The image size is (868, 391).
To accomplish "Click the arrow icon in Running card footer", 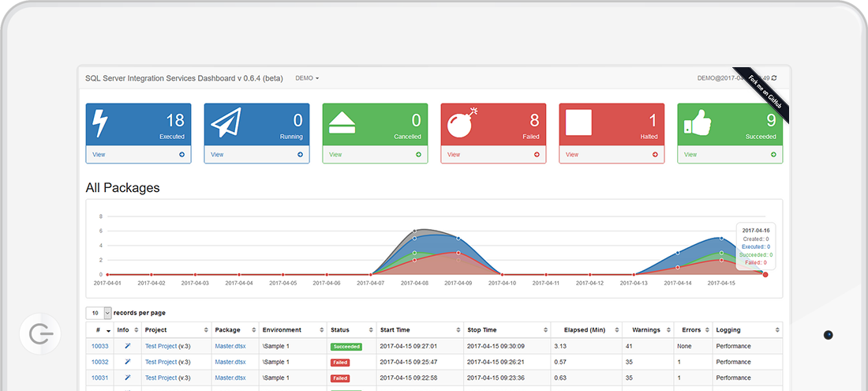I will coord(300,155).
